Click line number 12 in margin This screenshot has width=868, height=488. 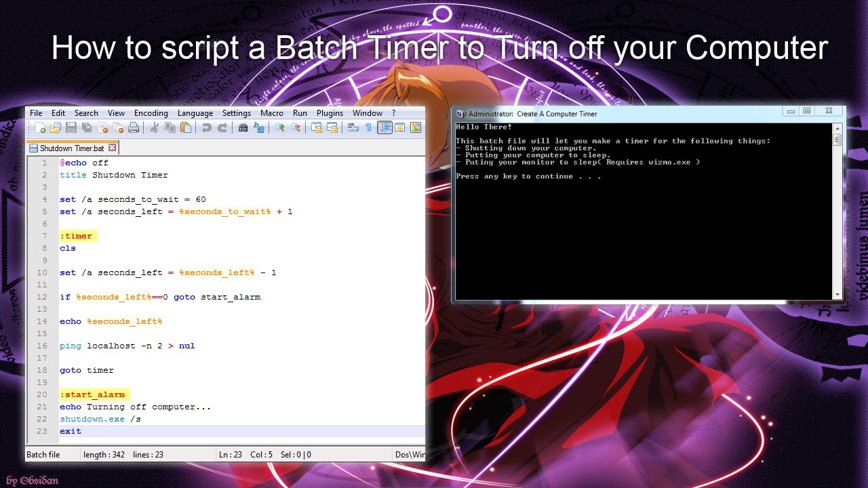[42, 297]
